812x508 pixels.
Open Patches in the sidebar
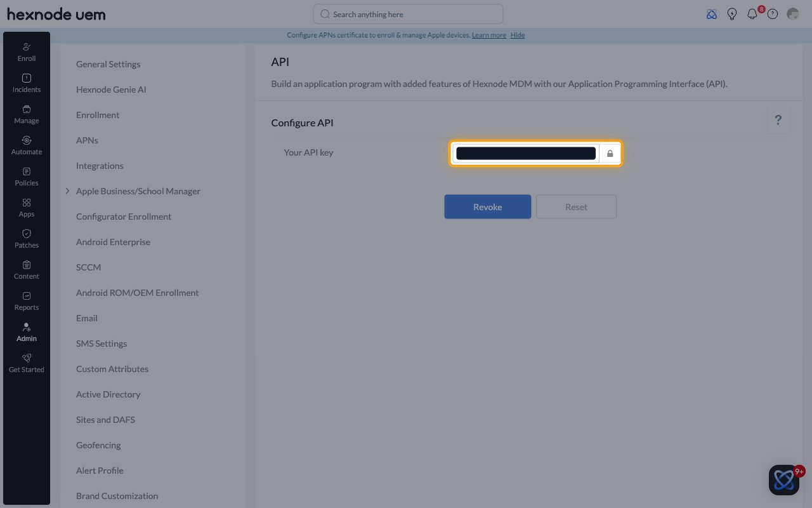tap(27, 239)
